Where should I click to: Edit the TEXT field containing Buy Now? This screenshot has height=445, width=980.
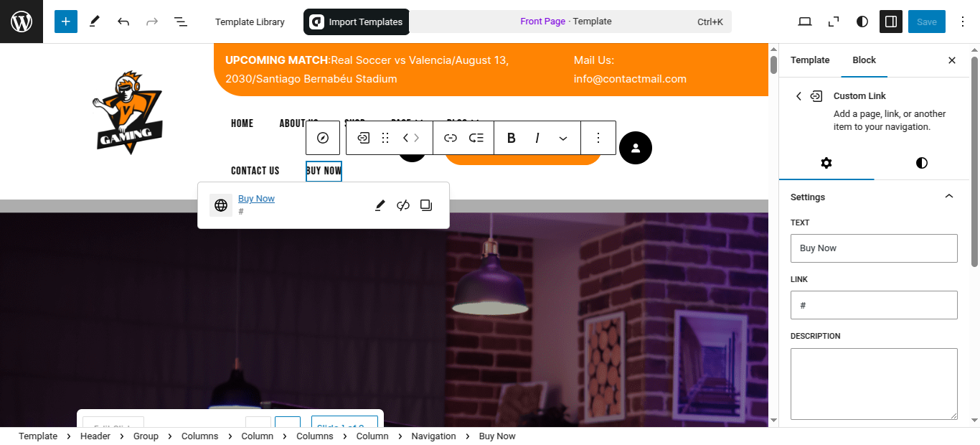click(x=874, y=248)
